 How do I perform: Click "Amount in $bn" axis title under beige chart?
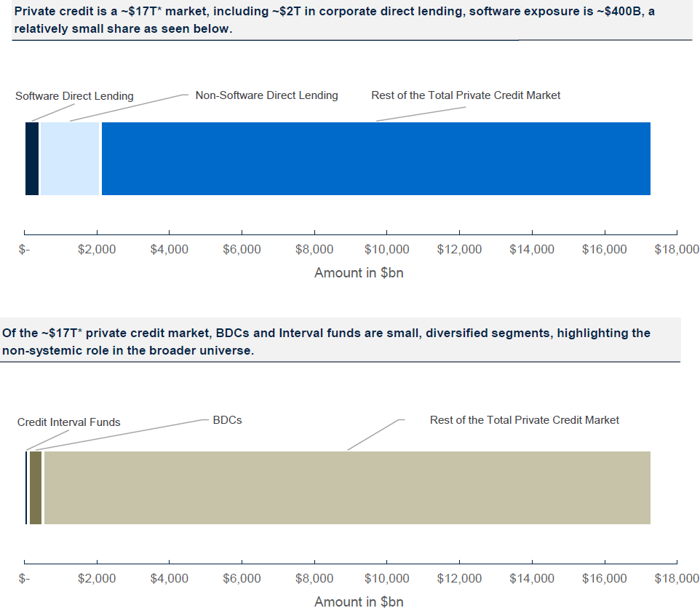point(359,601)
